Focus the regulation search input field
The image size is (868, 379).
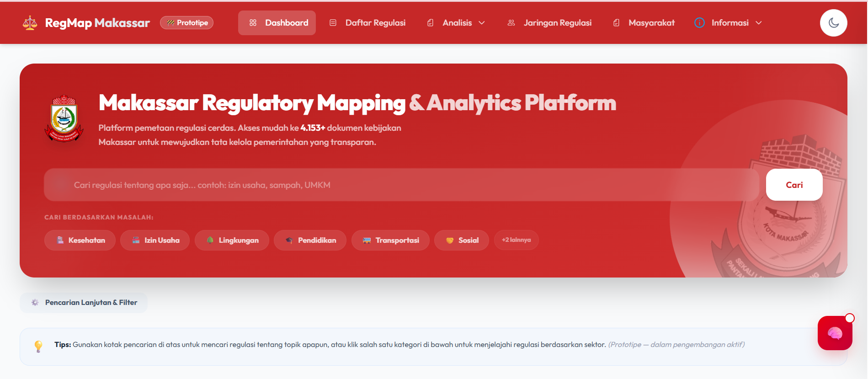(401, 185)
